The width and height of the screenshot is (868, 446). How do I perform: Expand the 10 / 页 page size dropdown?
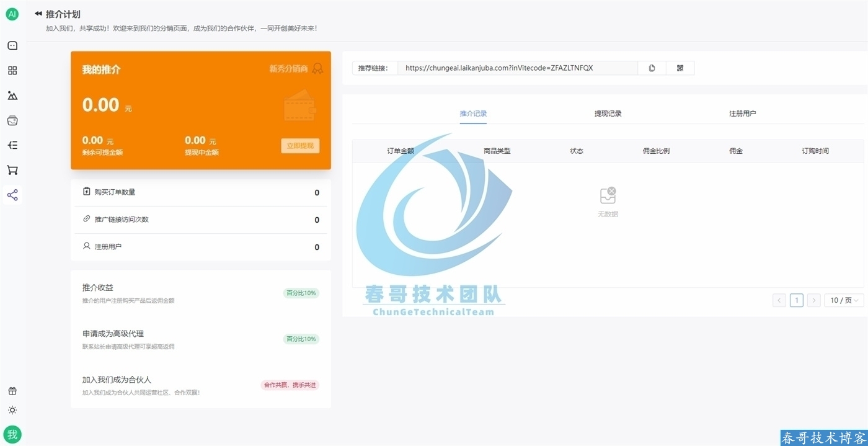click(x=844, y=300)
